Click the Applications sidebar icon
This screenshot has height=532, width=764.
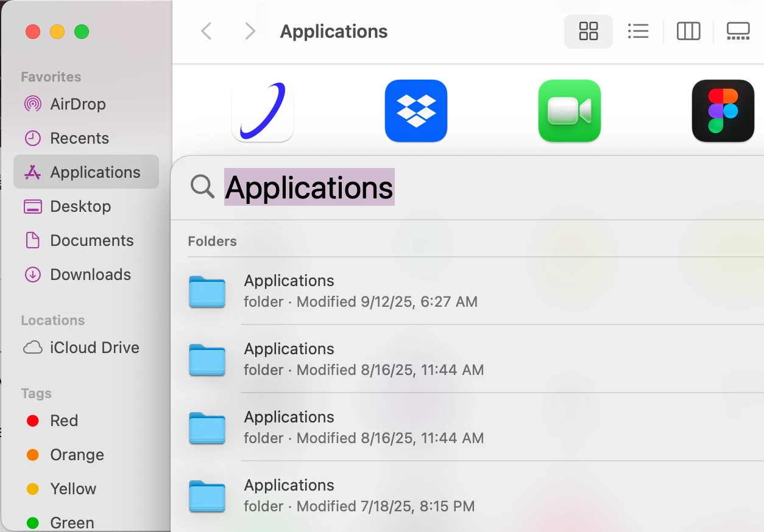(x=32, y=172)
